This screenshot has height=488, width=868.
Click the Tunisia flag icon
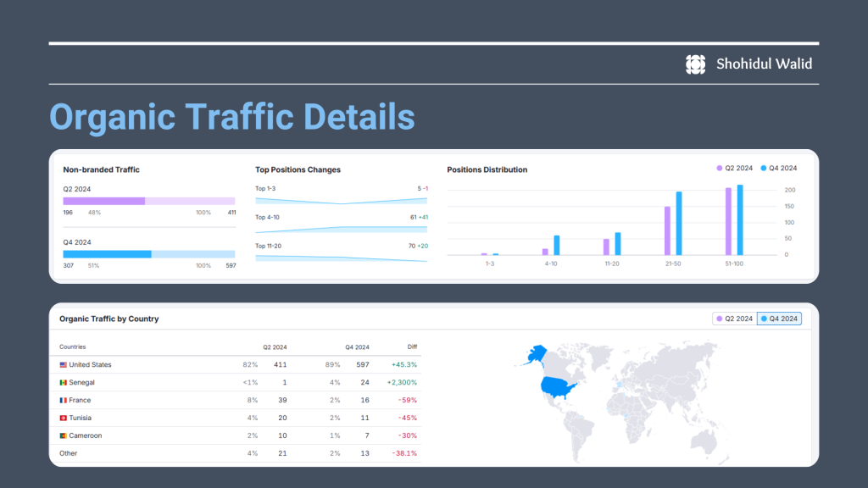63,418
